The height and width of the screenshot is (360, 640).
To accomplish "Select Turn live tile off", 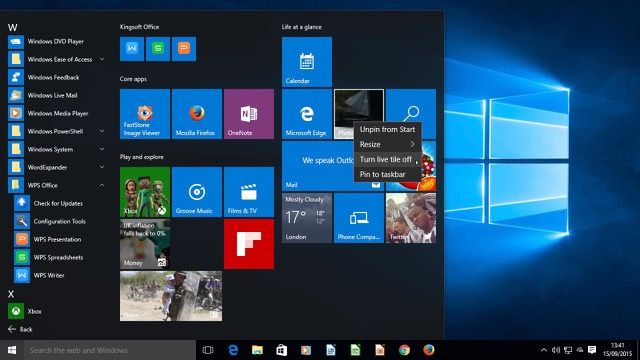I will [387, 159].
